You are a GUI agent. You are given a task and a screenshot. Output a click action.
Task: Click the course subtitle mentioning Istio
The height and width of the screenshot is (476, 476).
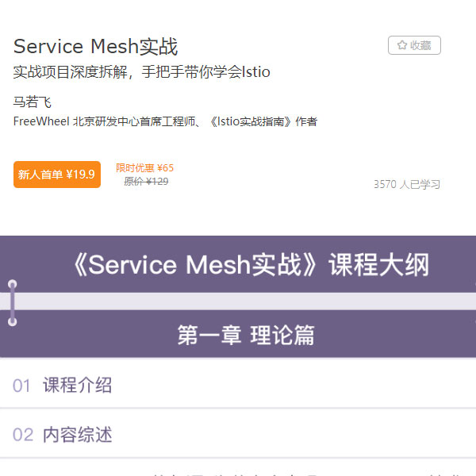click(141, 72)
